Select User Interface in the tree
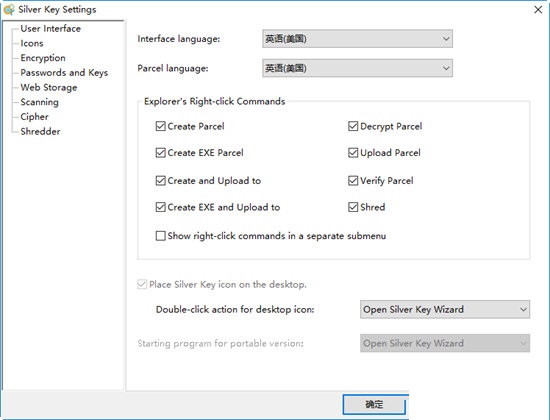The width and height of the screenshot is (550, 420). (x=51, y=28)
